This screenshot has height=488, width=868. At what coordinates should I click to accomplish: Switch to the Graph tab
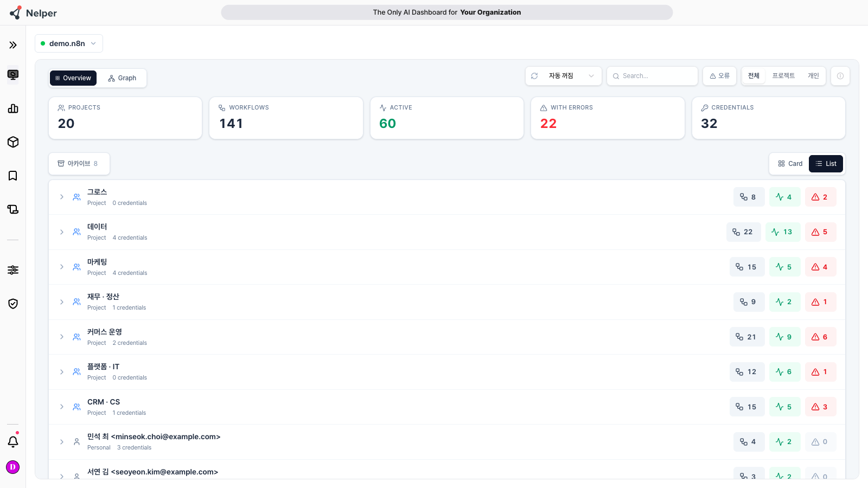(x=122, y=78)
